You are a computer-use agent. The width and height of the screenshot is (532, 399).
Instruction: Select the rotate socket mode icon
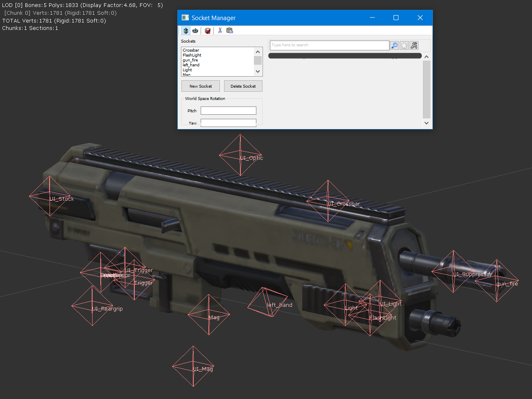(x=195, y=31)
